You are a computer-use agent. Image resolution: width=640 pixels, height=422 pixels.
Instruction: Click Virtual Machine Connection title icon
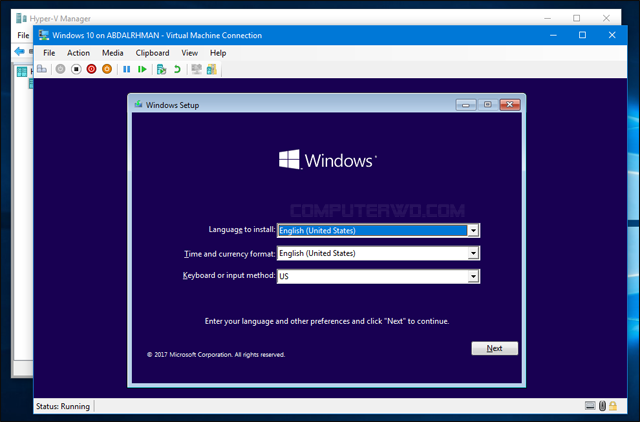[44, 36]
